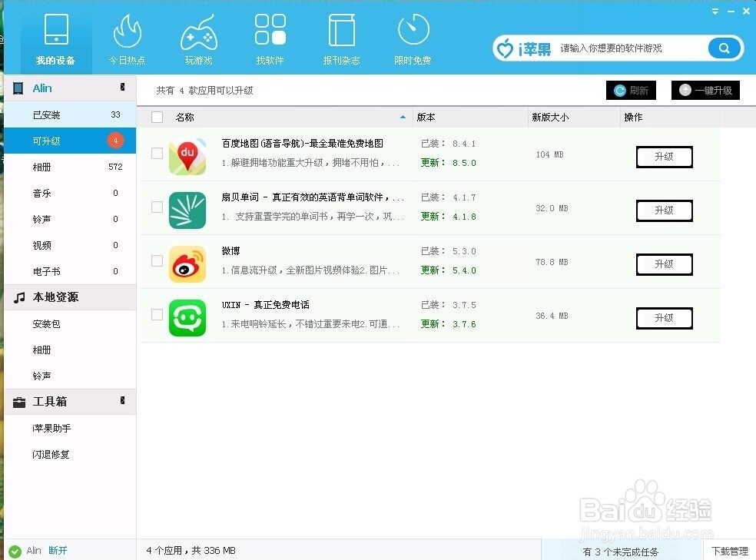Open the 报刊杂志 book icon
The width and height of the screenshot is (756, 560).
coord(341,31)
